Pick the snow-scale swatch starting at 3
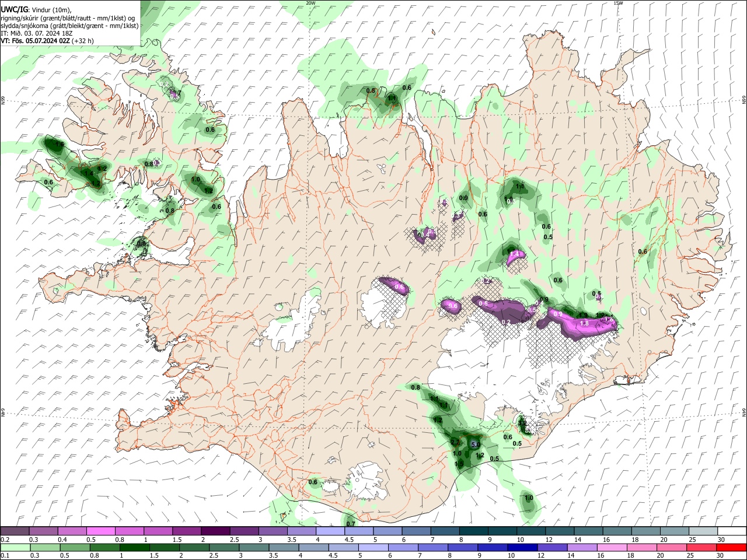Viewport: 747px width, 560px height. 273,531
